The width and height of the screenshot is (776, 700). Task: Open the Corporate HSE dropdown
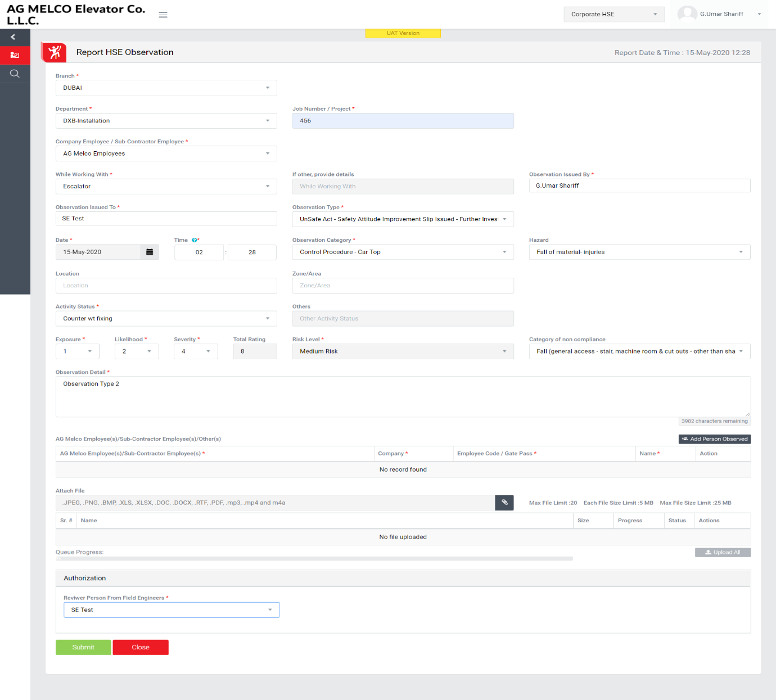[613, 14]
